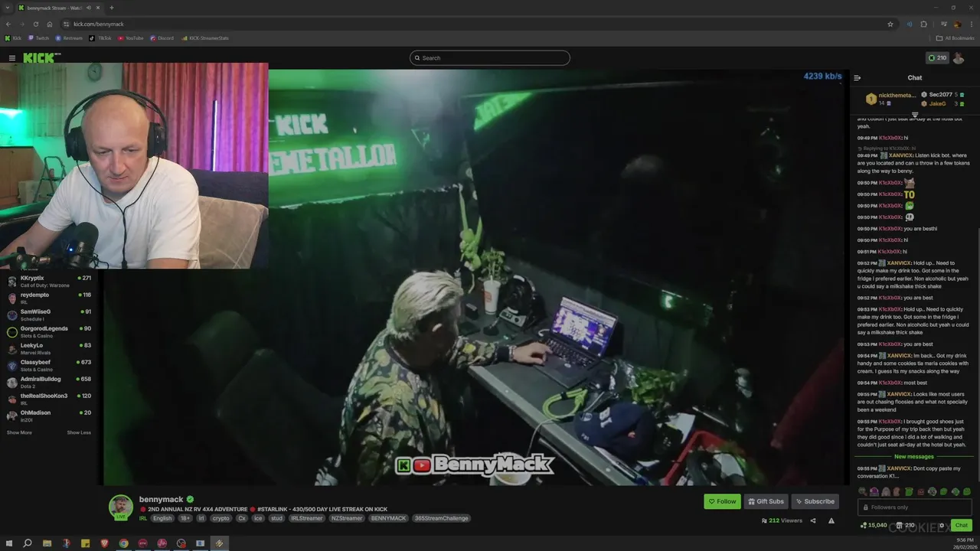Open theRealShooKon3 channel in sidebar
This screenshot has width=980, height=551.
pos(51,399)
